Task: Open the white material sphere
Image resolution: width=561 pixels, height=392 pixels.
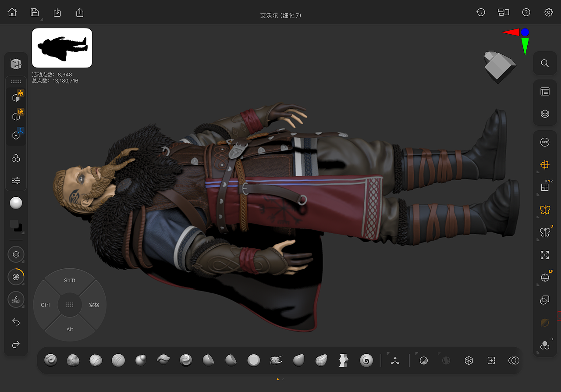Action: click(x=16, y=203)
